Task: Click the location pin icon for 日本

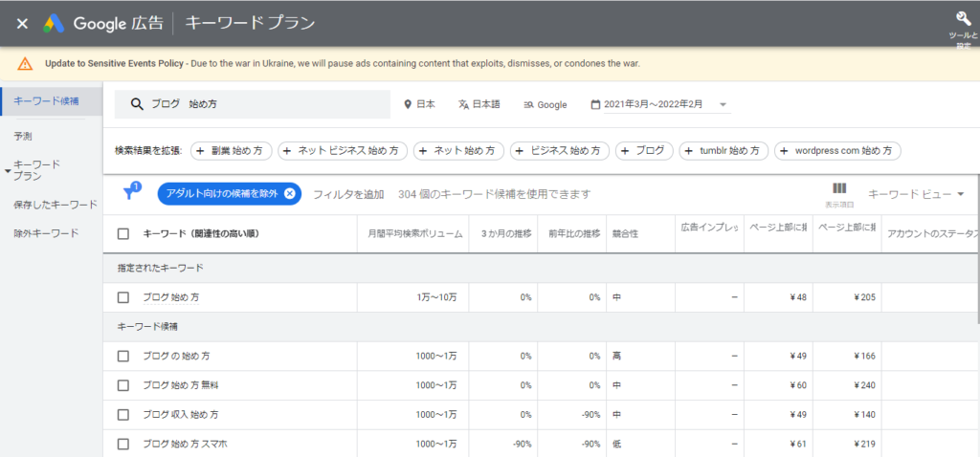Action: click(408, 104)
